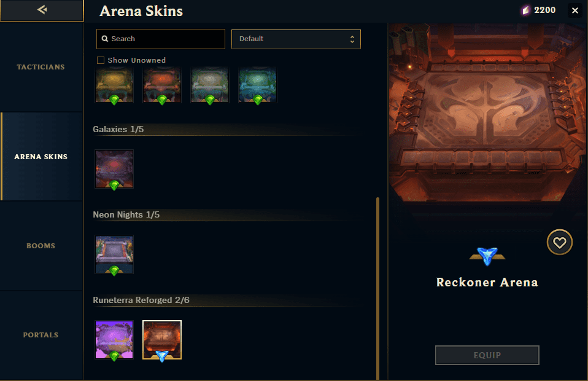588x381 pixels.
Task: Choose the Neon Nights arena skin thumbnail
Action: click(x=114, y=254)
